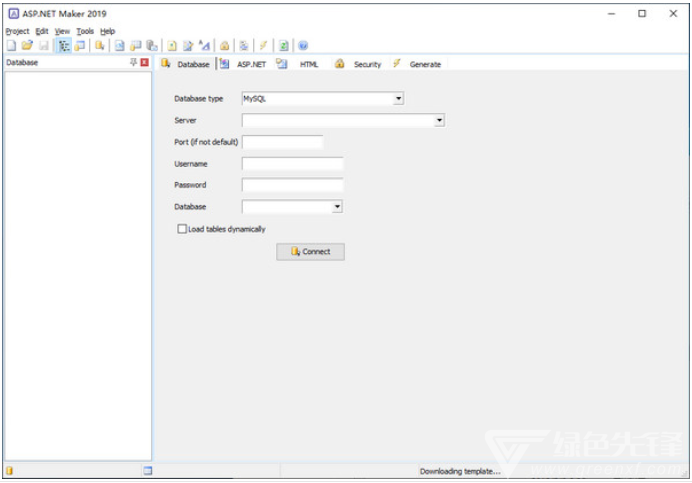Click the grid window with cylinder toolbar icon
Viewport: 692px width, 483px height.
pyautogui.click(x=135, y=45)
